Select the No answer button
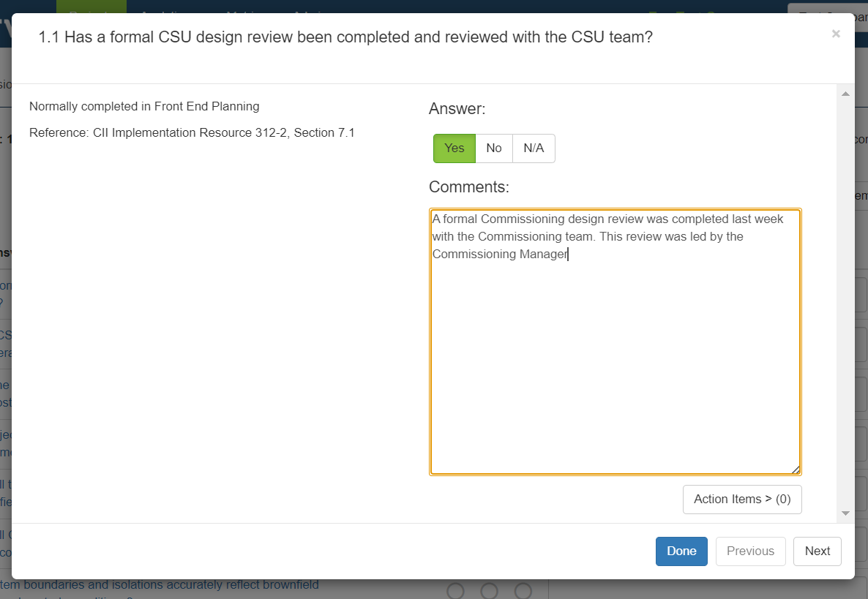This screenshot has width=868, height=599. (x=494, y=148)
